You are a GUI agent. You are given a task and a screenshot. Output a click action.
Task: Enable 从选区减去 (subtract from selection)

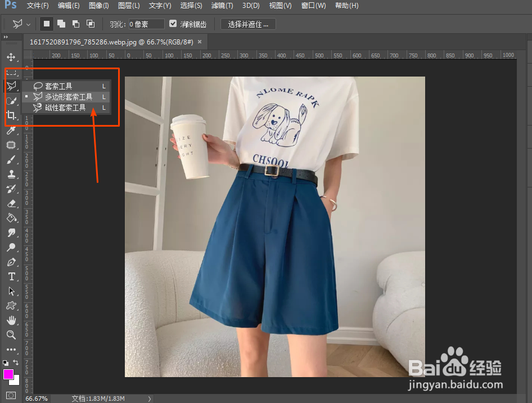click(76, 24)
